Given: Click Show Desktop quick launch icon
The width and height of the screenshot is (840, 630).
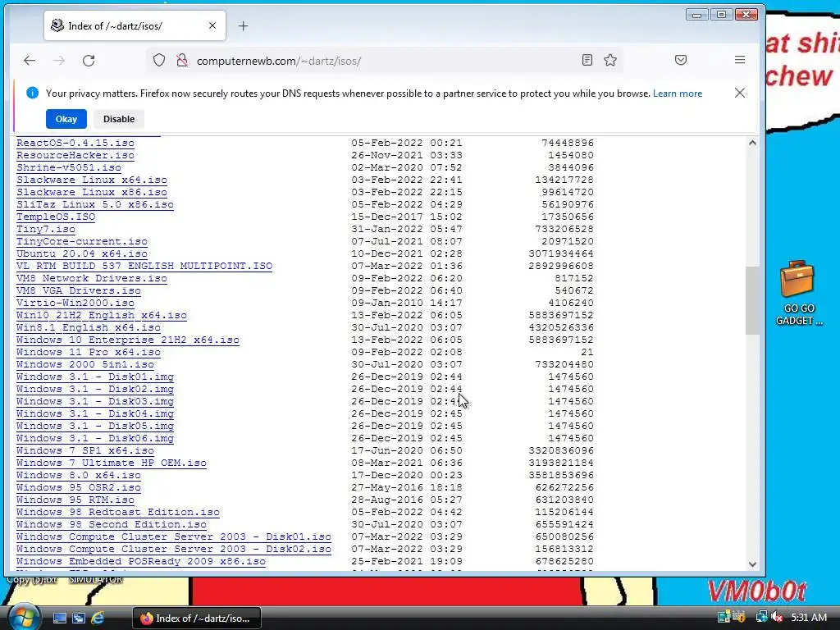Looking at the screenshot, I should point(59,619).
